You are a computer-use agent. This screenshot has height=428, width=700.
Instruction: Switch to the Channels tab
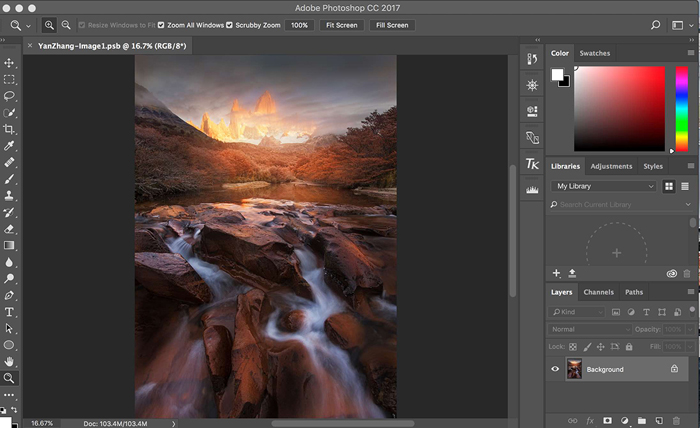pyautogui.click(x=598, y=292)
